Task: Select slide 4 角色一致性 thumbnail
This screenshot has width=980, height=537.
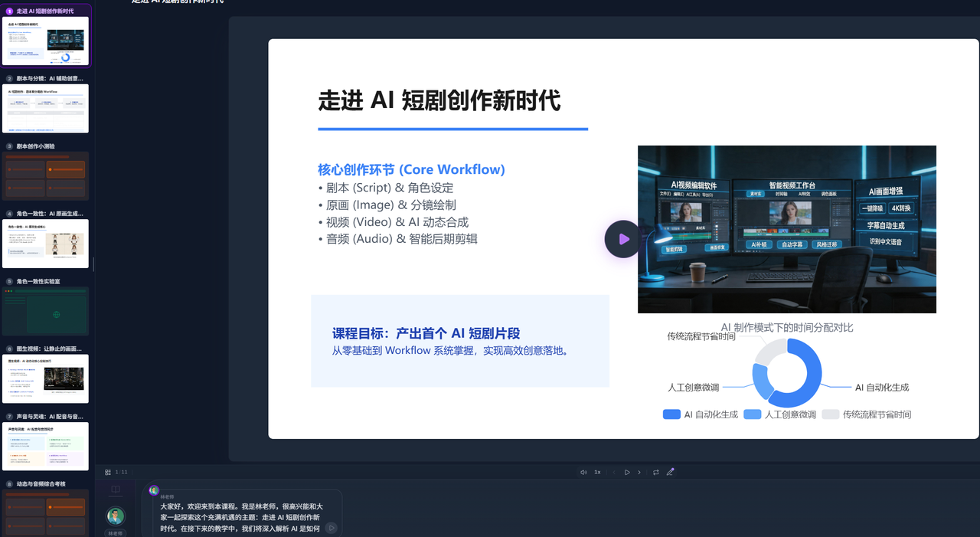Action: pos(46,244)
